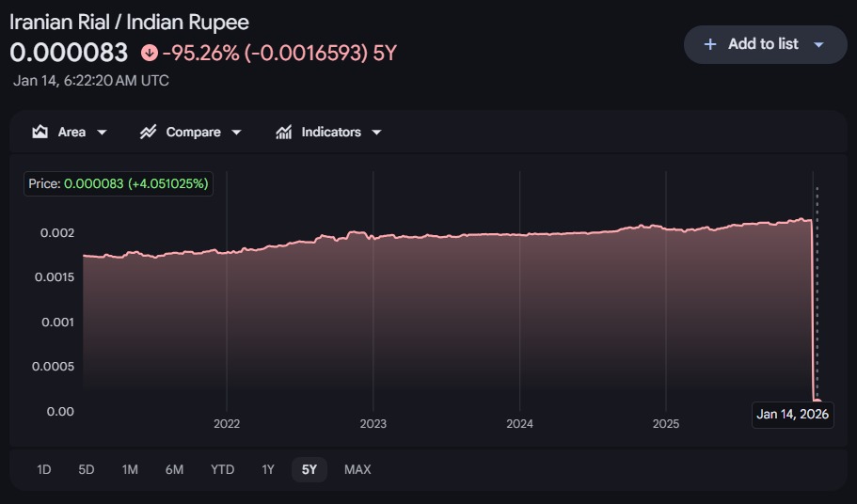Viewport: 857px width, 504px height.
Task: Click the Indicators chart icon
Action: (283, 133)
